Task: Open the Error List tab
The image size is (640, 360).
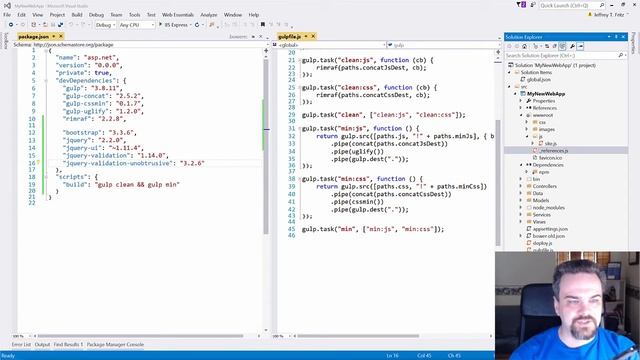Action: (x=21, y=345)
